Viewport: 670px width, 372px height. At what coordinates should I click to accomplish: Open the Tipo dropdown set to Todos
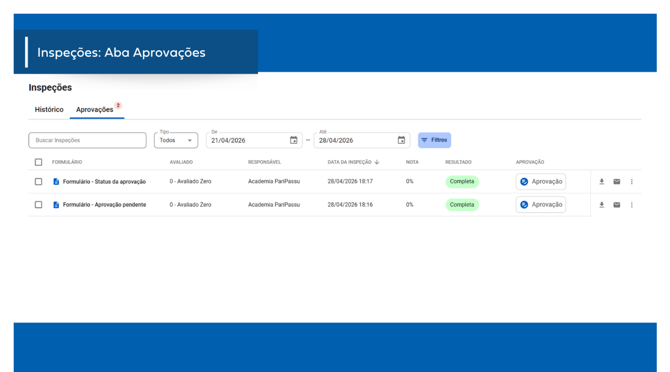(176, 140)
